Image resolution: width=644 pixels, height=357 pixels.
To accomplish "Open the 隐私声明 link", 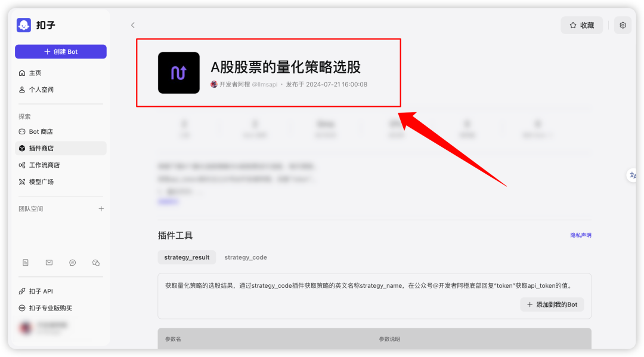I will (581, 235).
